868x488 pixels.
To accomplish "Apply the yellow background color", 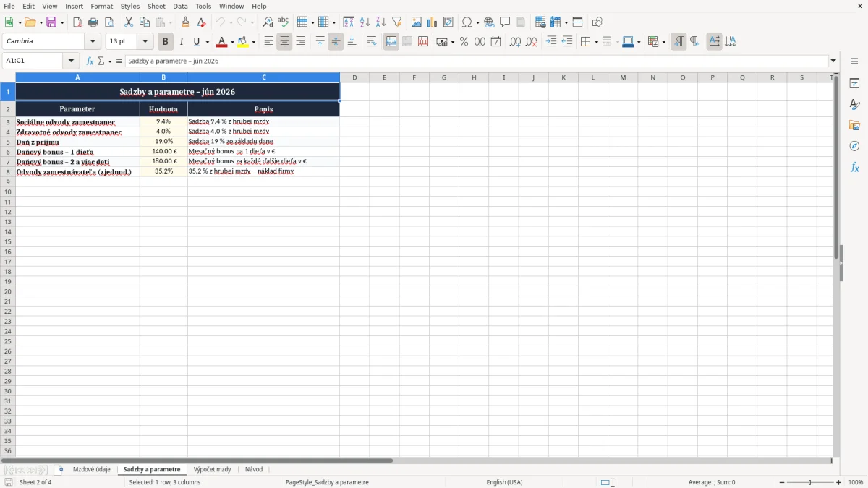I will [x=242, y=42].
